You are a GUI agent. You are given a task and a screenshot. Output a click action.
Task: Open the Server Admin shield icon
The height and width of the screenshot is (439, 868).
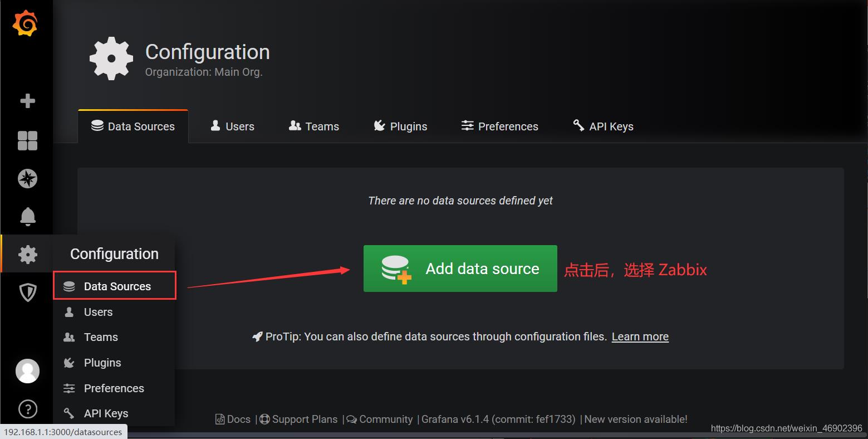27,292
